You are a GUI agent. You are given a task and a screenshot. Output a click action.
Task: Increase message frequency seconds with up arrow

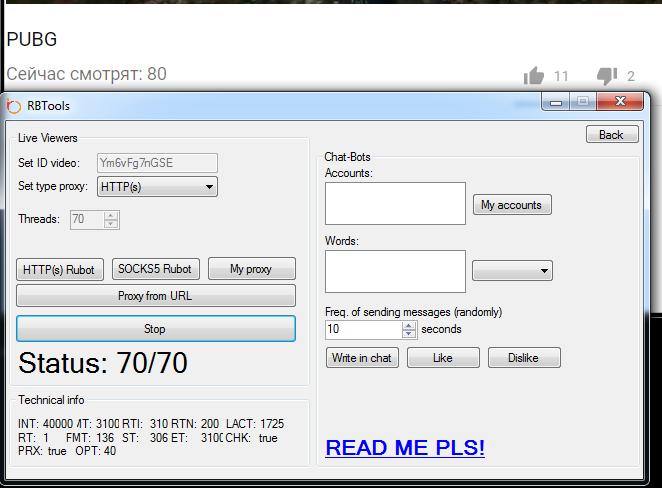coord(409,324)
